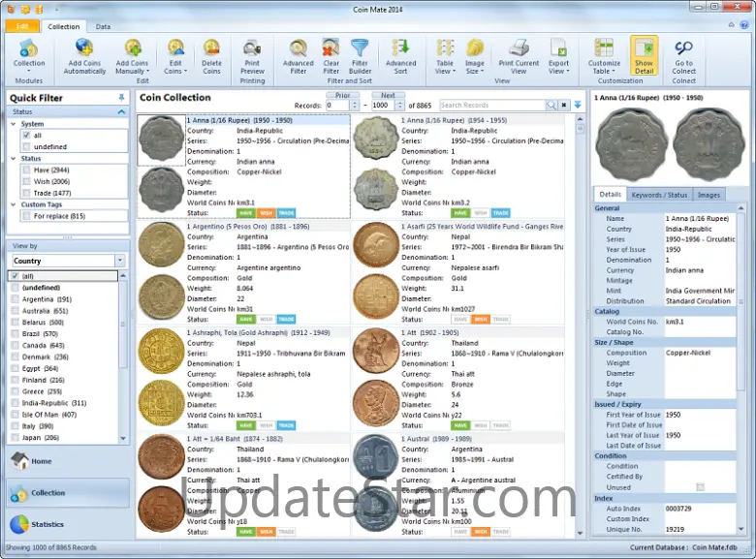
Task: Select the Details tab
Action: [x=610, y=194]
